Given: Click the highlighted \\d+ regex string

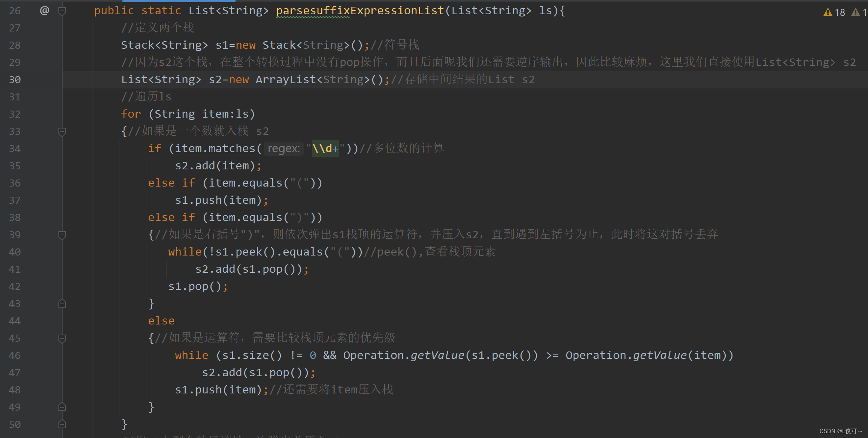Looking at the screenshot, I should pyautogui.click(x=325, y=149).
